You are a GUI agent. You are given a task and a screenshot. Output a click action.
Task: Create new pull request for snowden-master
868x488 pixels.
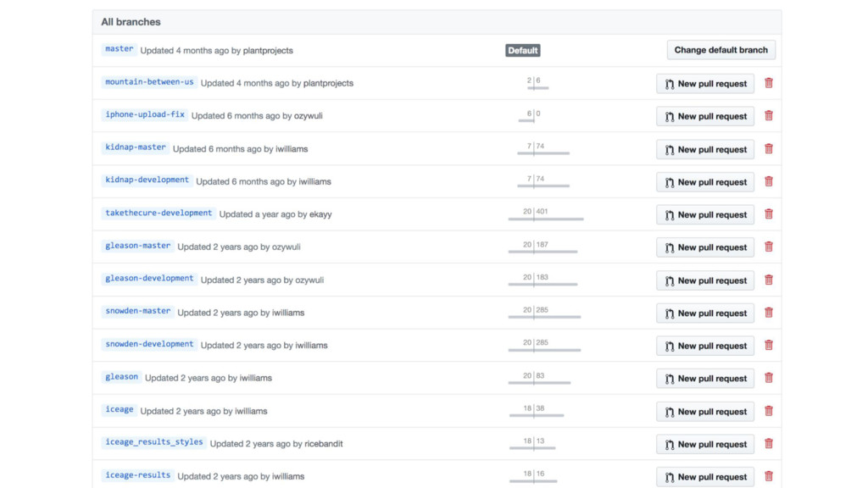tap(705, 313)
